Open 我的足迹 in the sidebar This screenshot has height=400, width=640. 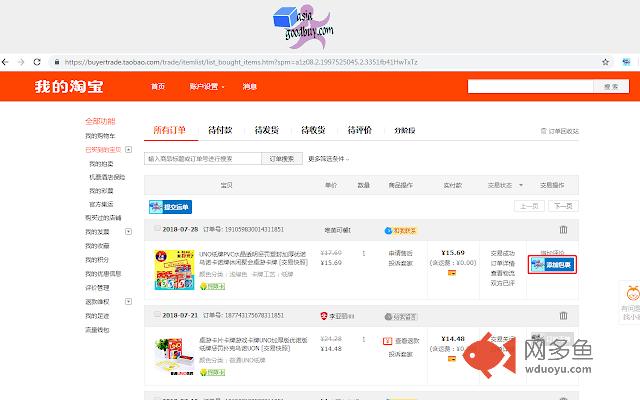97,316
